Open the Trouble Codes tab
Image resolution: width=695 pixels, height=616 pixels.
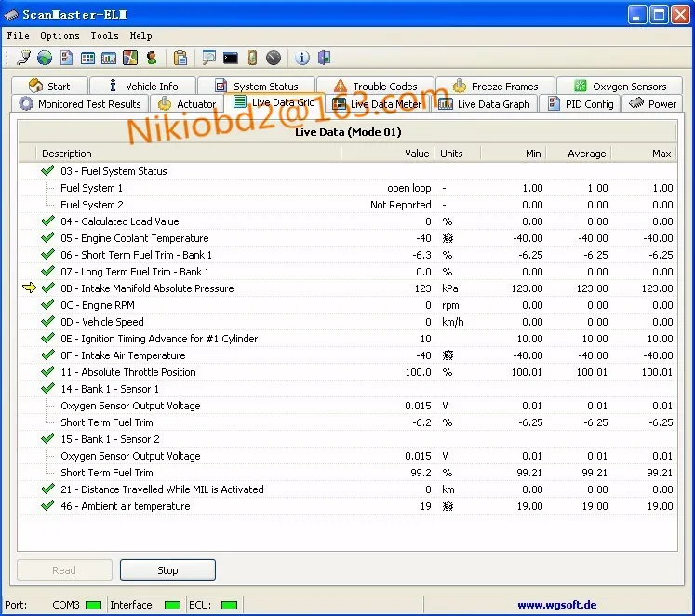click(x=376, y=86)
